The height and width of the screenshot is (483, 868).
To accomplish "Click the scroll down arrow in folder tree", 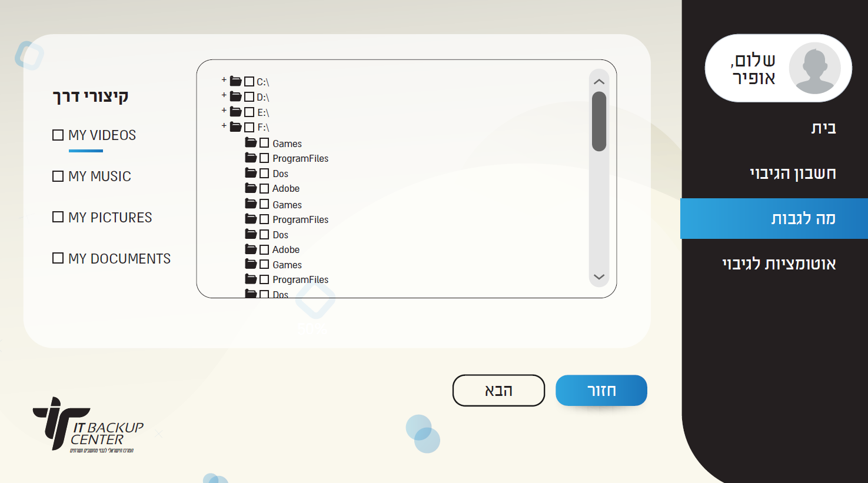I will (599, 277).
